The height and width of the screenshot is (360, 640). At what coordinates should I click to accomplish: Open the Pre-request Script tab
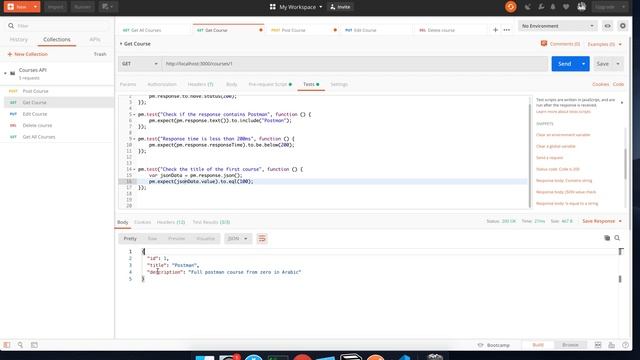click(x=270, y=84)
